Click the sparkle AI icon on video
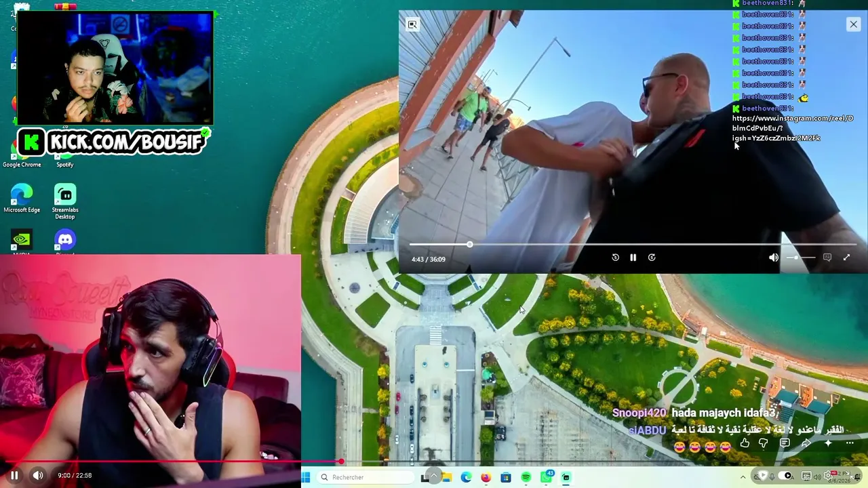This screenshot has width=868, height=488. 828,443
